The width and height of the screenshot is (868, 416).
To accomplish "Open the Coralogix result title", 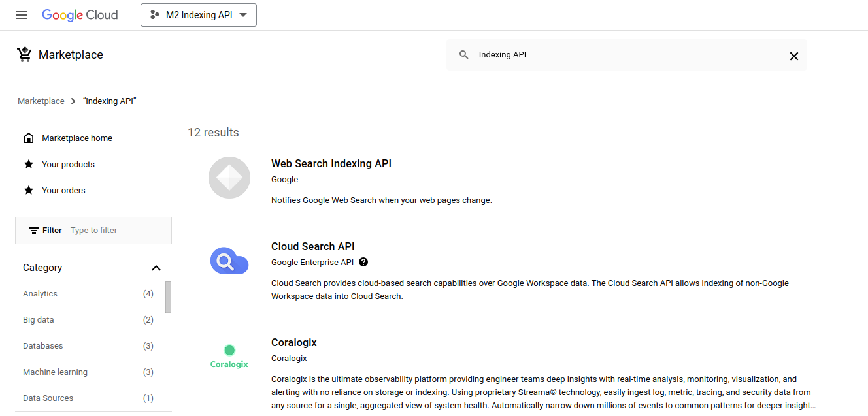I will click(294, 343).
